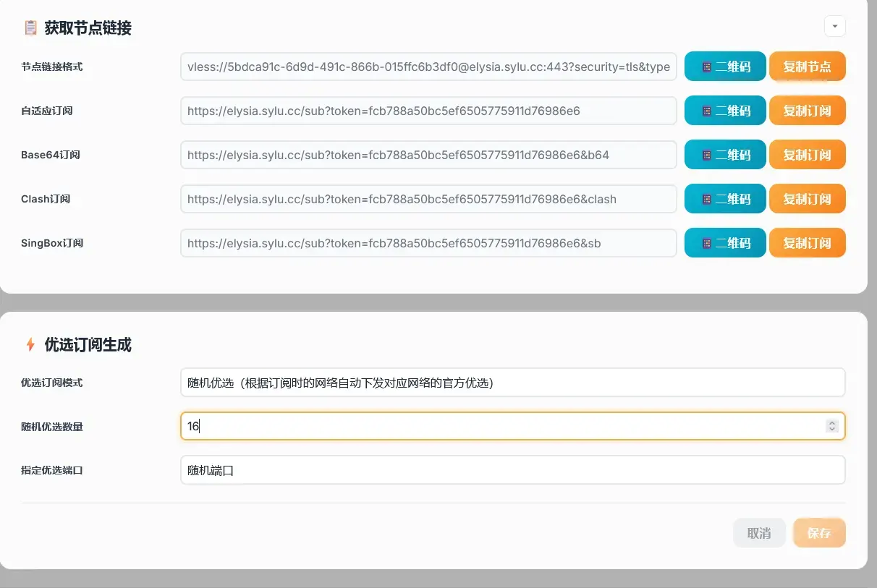Copy the SingBox订阅 link via 复制订阅
The image size is (877, 588).
pos(807,243)
